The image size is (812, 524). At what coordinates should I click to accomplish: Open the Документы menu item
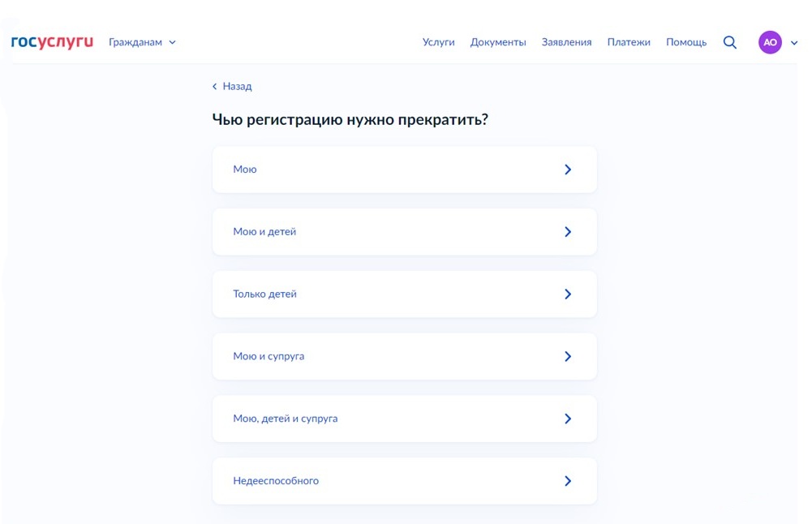pyautogui.click(x=497, y=42)
